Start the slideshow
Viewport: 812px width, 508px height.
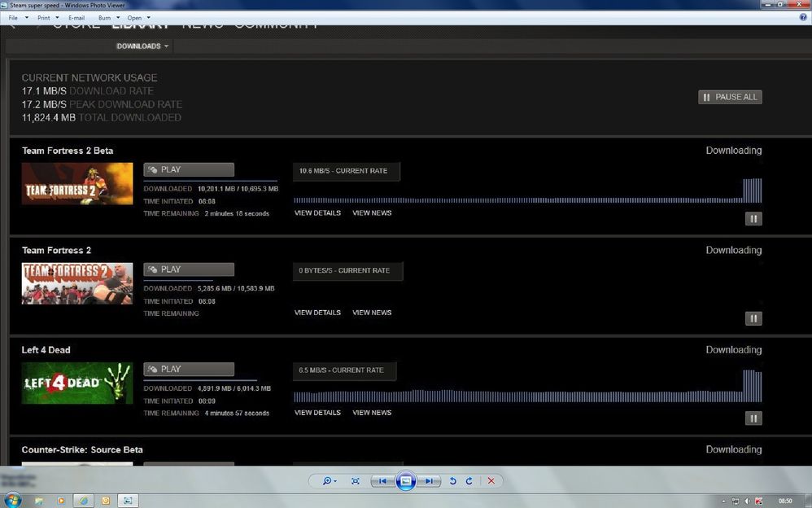405,481
